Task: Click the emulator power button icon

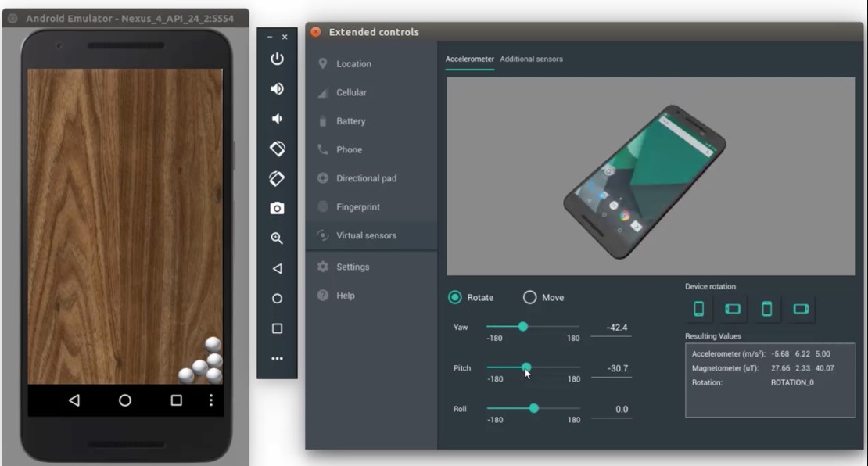Action: [277, 59]
